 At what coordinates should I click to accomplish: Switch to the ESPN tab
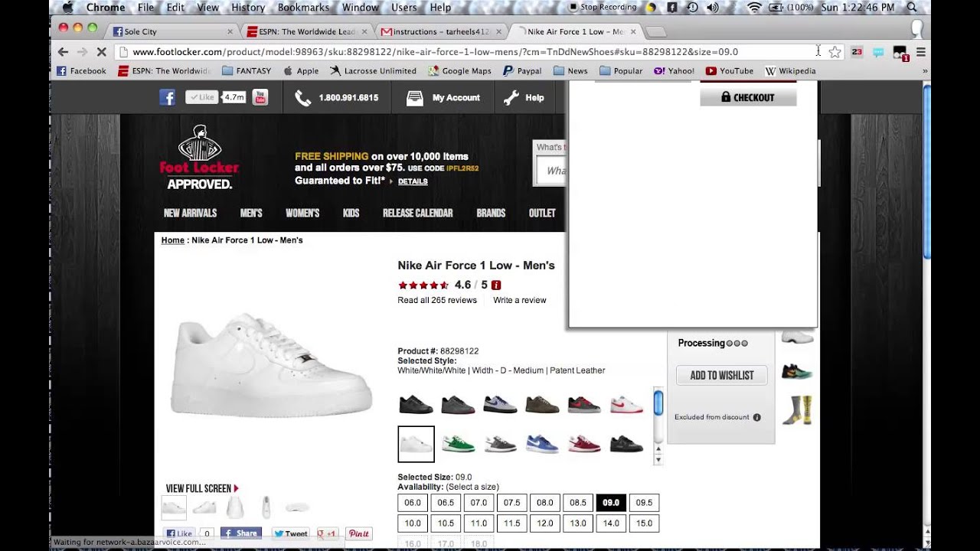click(x=306, y=31)
